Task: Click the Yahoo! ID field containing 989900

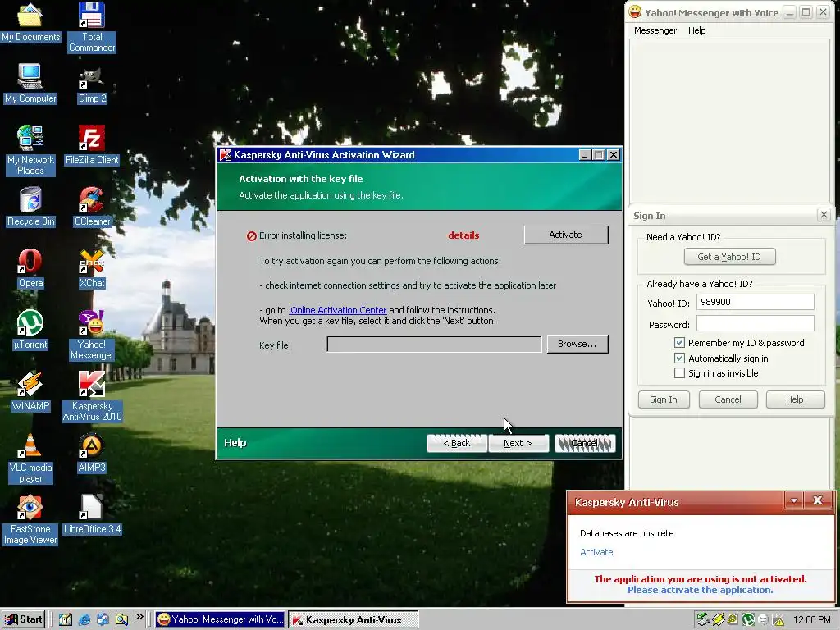Action: [x=755, y=302]
